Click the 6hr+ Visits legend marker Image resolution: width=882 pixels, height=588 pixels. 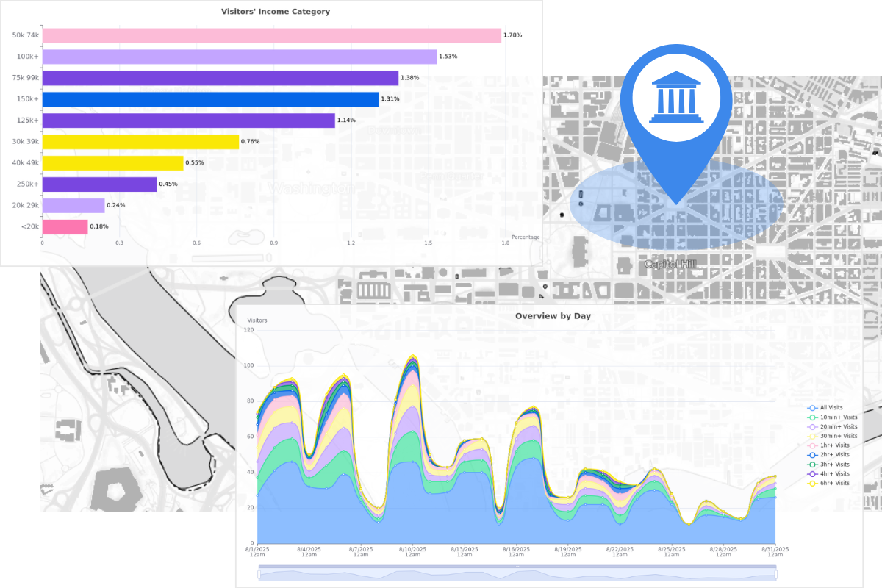[x=811, y=484]
